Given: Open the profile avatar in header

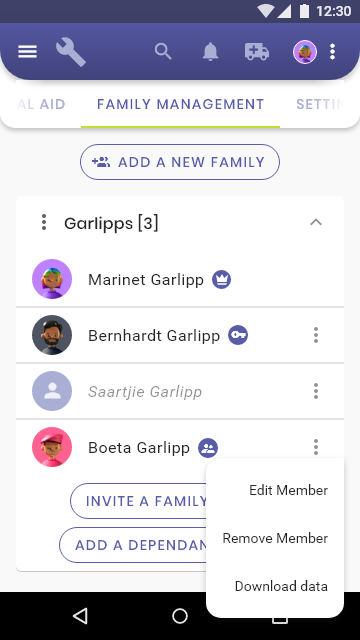Looking at the screenshot, I should 305,52.
